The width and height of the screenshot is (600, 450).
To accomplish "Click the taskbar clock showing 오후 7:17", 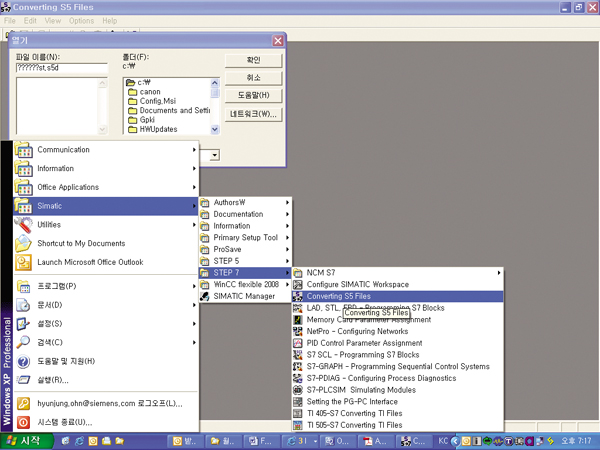I will coord(576,441).
